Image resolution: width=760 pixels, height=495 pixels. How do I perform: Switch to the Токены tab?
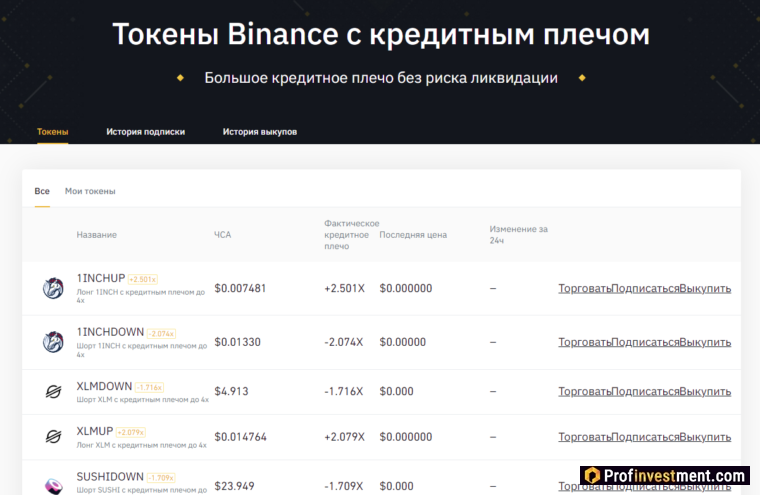coord(52,132)
